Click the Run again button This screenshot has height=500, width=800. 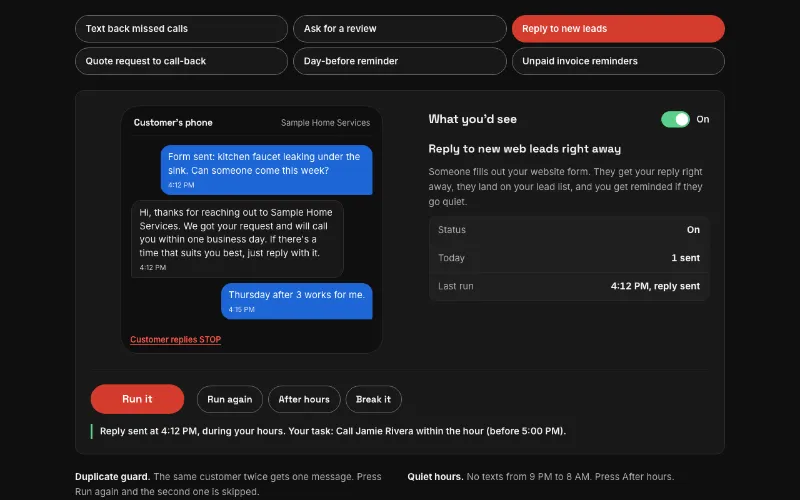[x=230, y=399]
